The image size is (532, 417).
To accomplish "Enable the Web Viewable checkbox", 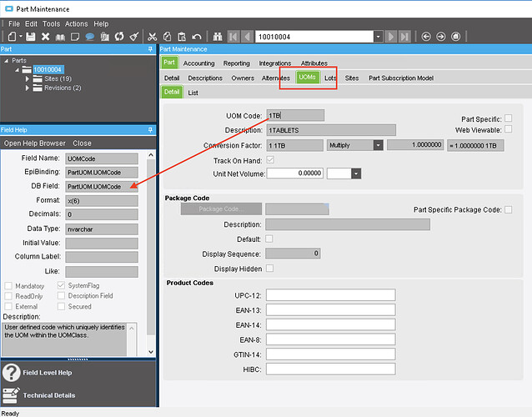I will tap(508, 130).
